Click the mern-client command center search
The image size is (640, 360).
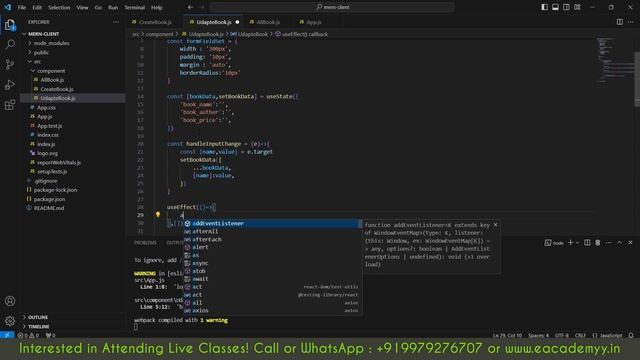(x=332, y=7)
